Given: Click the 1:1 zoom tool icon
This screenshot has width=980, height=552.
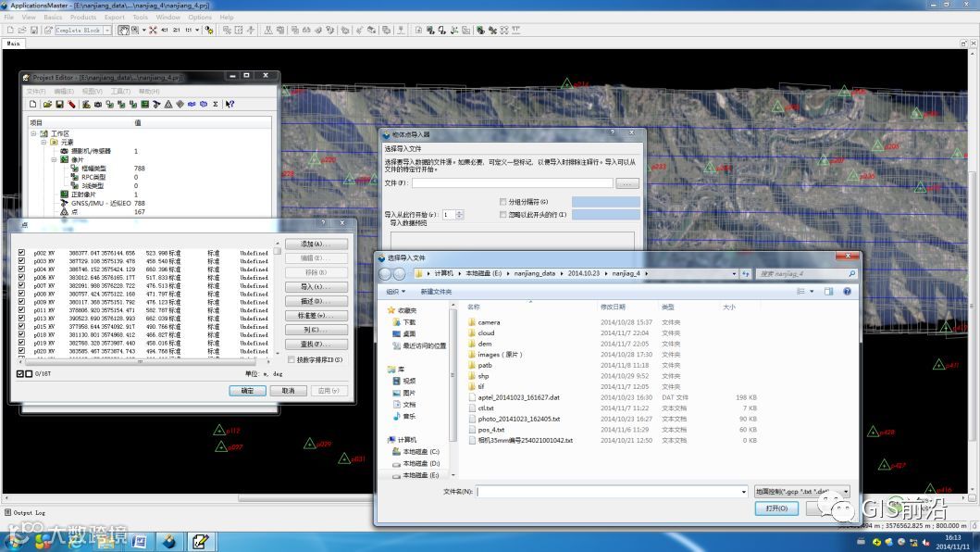Looking at the screenshot, I should [x=188, y=30].
